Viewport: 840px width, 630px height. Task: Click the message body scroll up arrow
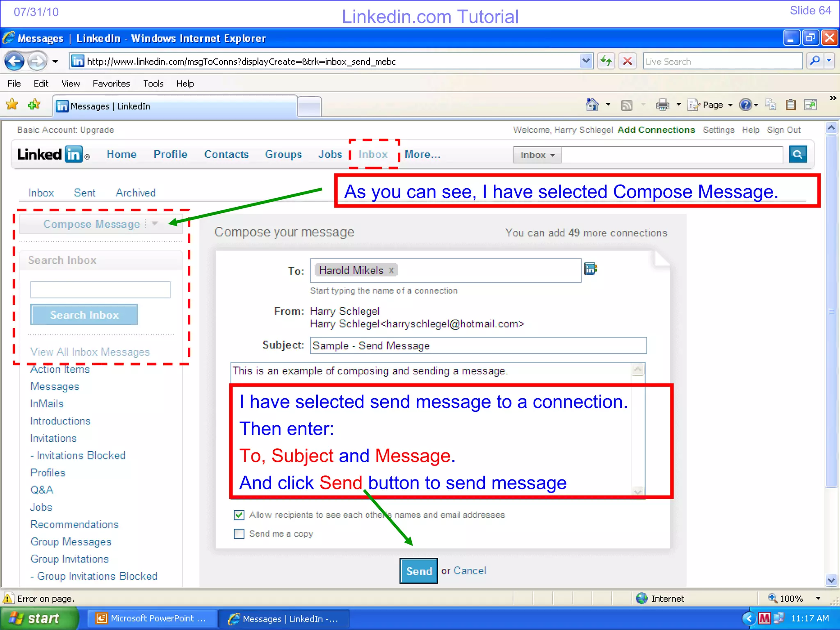(638, 370)
